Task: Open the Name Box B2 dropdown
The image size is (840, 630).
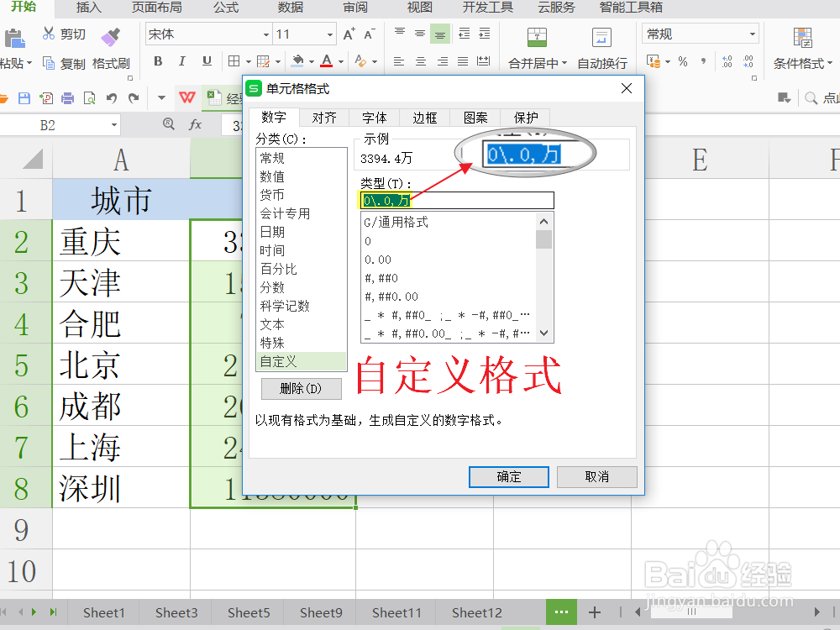Action: (114, 125)
